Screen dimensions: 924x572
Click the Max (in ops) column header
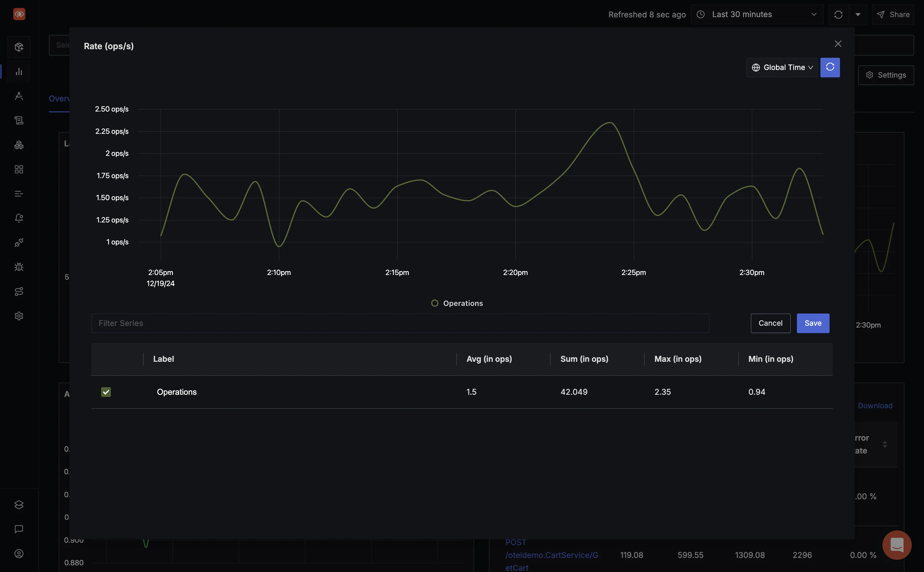[678, 359]
